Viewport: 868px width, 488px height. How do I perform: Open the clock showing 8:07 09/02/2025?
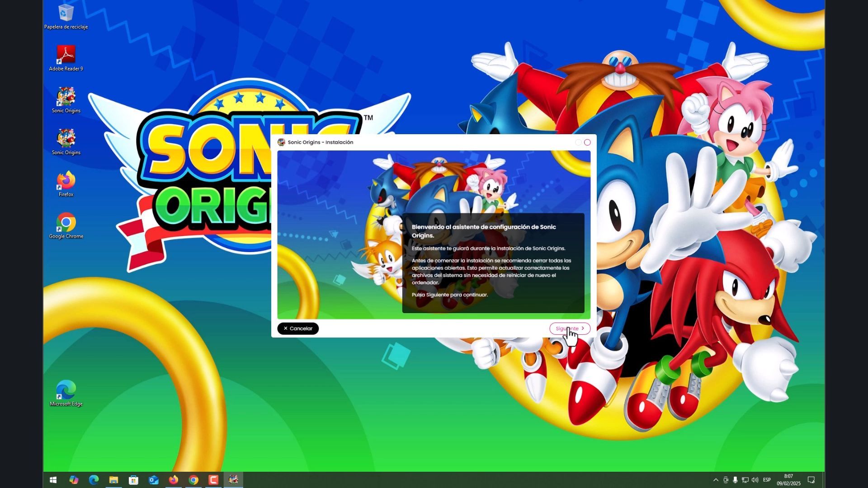coord(788,480)
